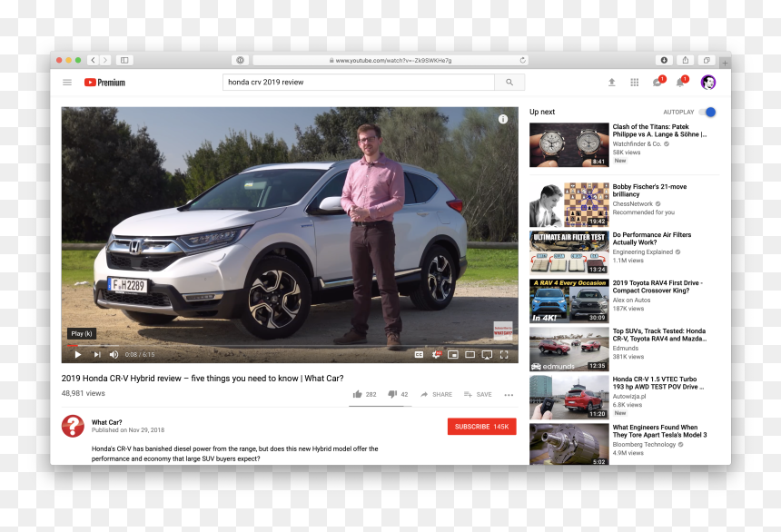
Task: Open the notifications bell
Action: [x=681, y=83]
